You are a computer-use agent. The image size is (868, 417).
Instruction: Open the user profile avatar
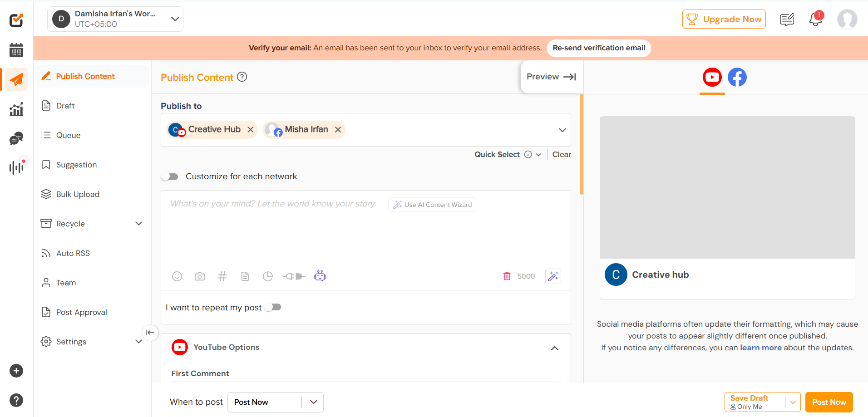tap(847, 20)
